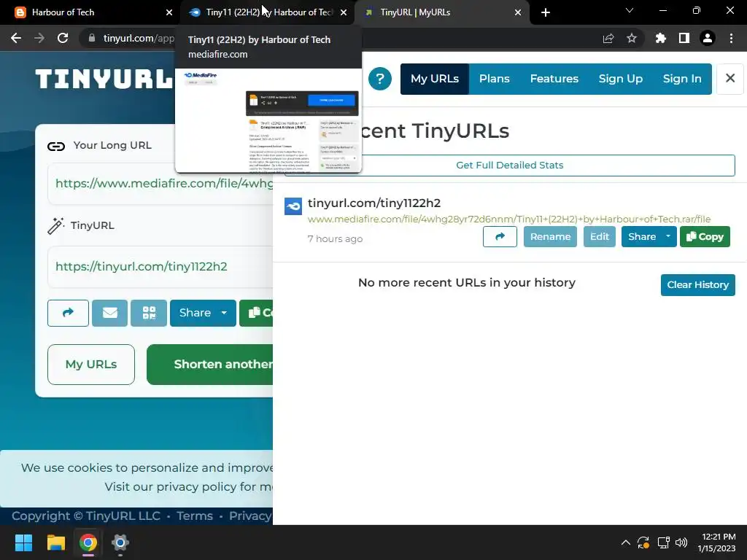The height and width of the screenshot is (560, 747).
Task: Close the Harbour of Tech tab
Action: click(169, 12)
